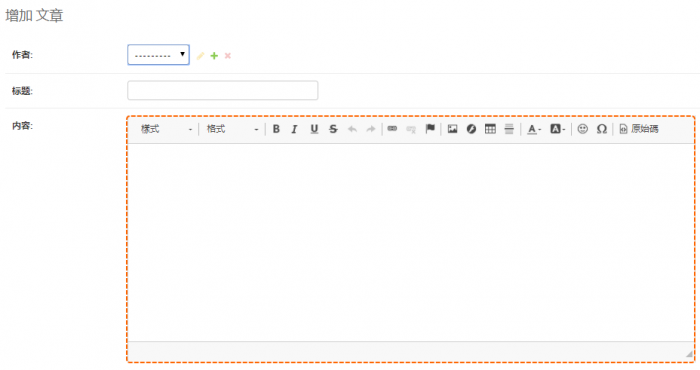This screenshot has width=700, height=370.
Task: Insert a hyperlink with link icon
Action: [x=392, y=129]
